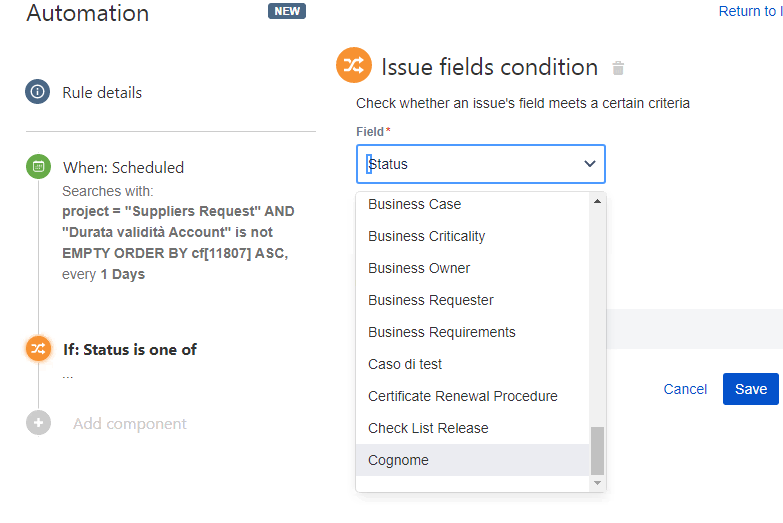Delete condition using the trash icon

[618, 67]
